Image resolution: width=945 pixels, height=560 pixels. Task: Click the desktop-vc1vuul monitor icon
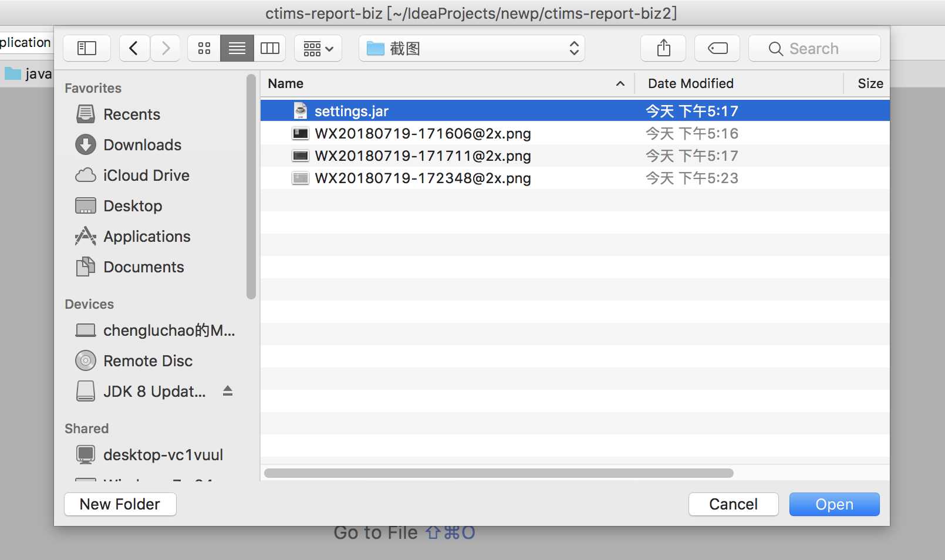86,454
